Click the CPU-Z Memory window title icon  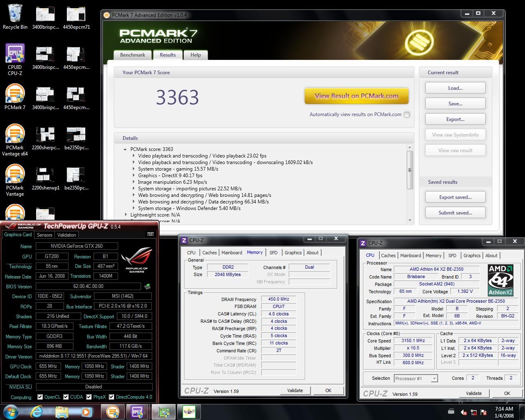(184, 240)
